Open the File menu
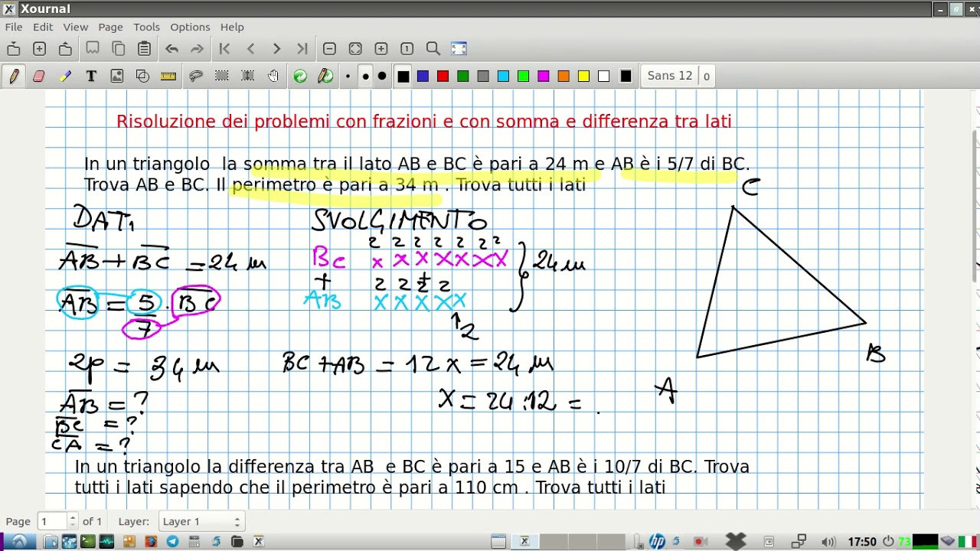 (14, 27)
